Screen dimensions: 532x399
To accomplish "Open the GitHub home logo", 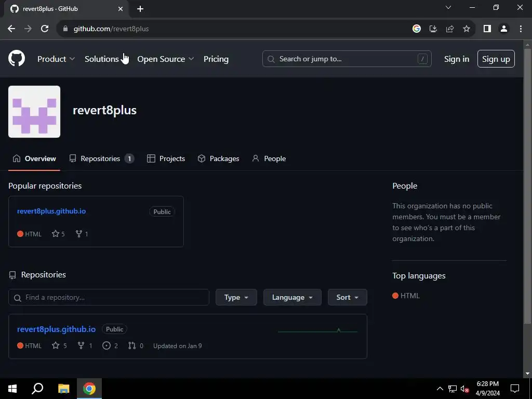I will tap(17, 58).
